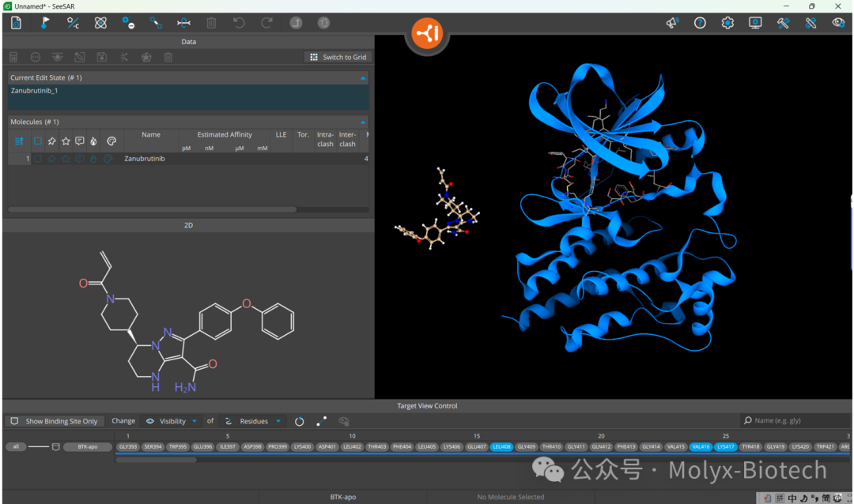854x504 pixels.
Task: Select the BTK-apo chain pill
Action: click(x=88, y=447)
